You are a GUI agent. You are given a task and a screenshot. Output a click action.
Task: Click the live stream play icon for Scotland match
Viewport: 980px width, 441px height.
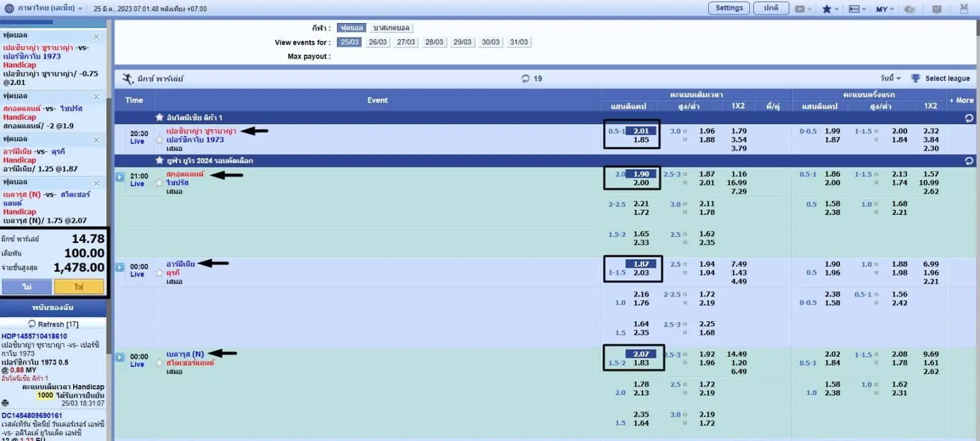(120, 177)
